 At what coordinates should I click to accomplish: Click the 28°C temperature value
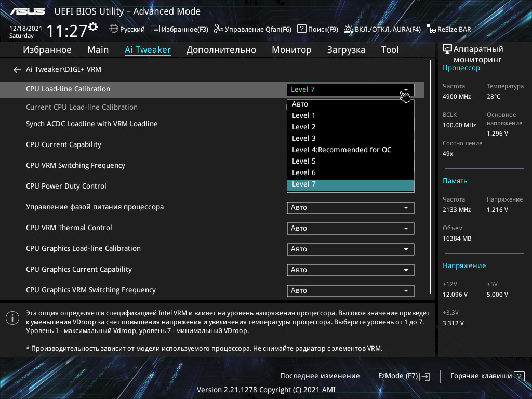click(x=494, y=97)
